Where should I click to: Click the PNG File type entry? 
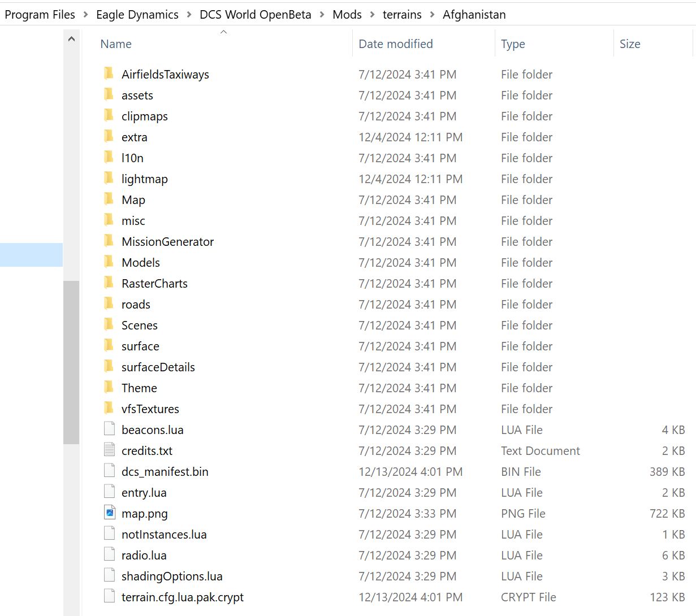click(523, 514)
